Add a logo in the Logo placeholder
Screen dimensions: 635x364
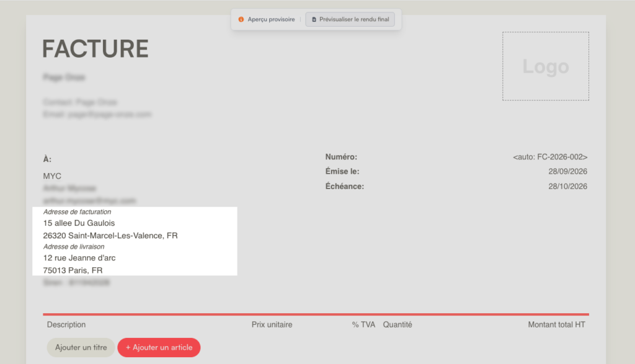[x=546, y=66]
